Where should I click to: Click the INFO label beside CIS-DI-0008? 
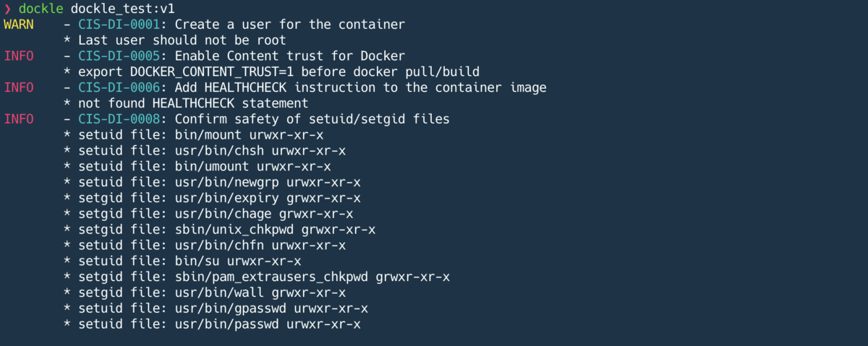point(19,118)
